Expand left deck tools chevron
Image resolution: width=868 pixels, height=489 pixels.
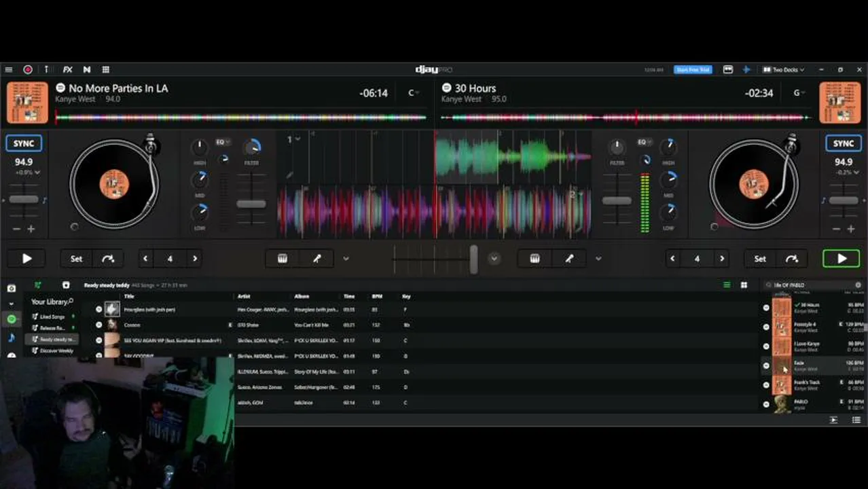pyautogui.click(x=346, y=259)
